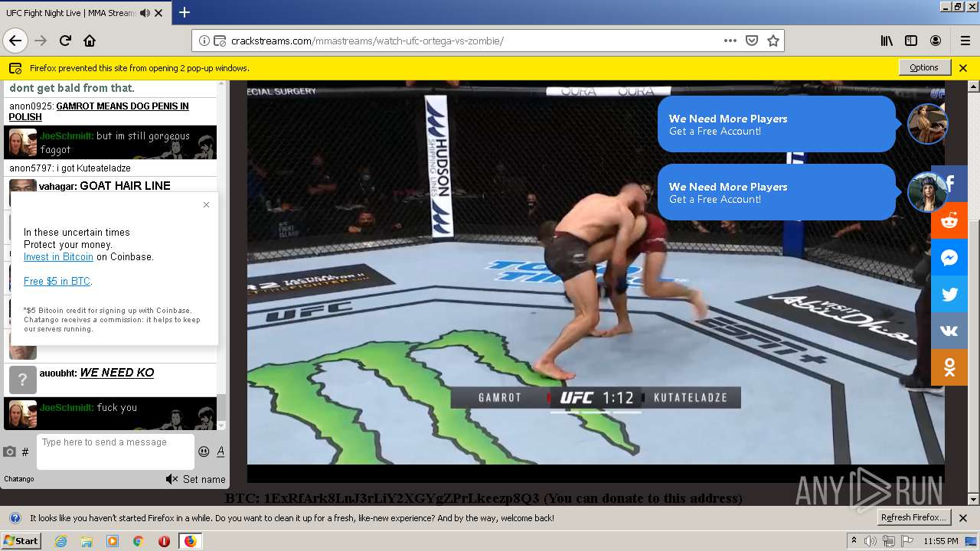
Task: Open Firefox hamburger menu
Action: pyautogui.click(x=965, y=41)
